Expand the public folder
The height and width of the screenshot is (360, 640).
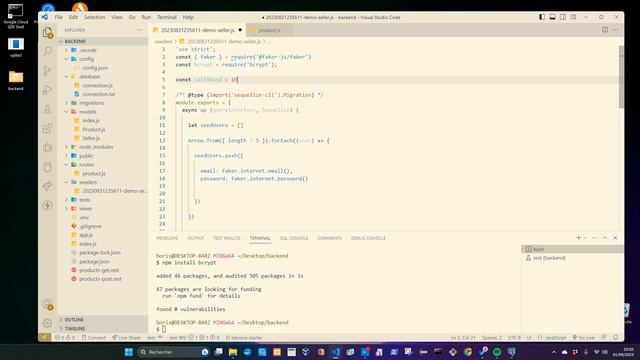(x=66, y=156)
